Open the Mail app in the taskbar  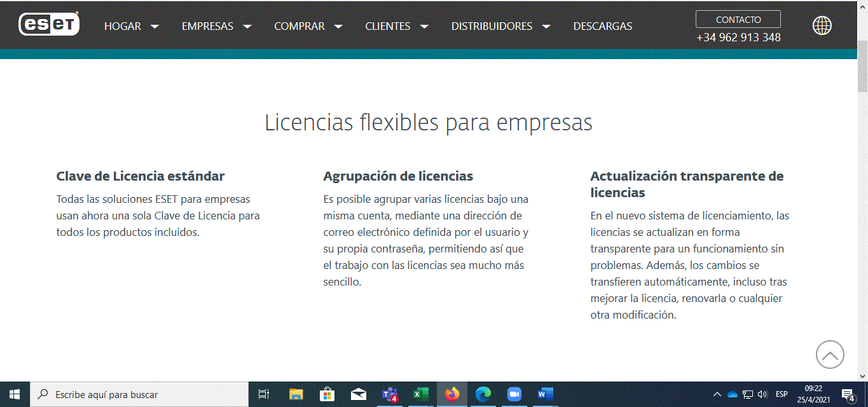(358, 394)
